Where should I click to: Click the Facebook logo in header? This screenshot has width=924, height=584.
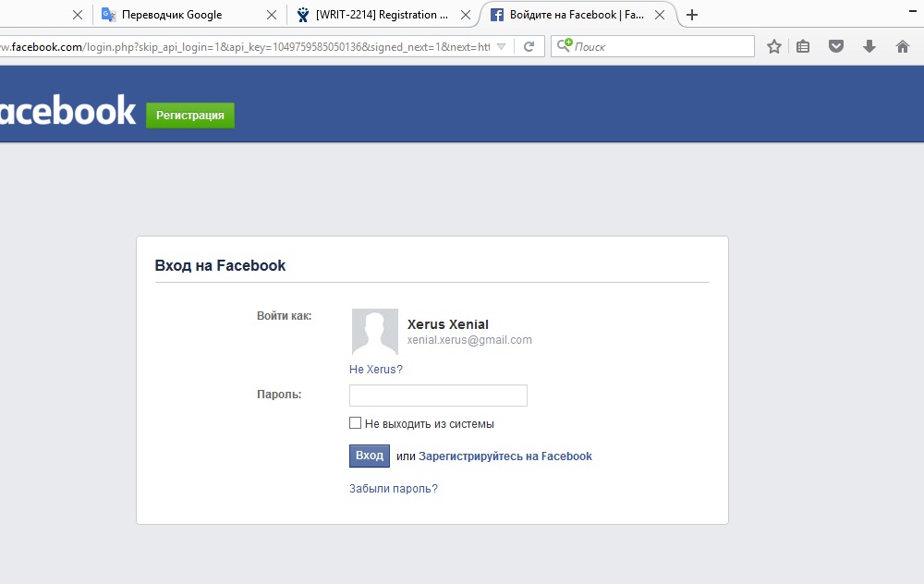(x=67, y=110)
